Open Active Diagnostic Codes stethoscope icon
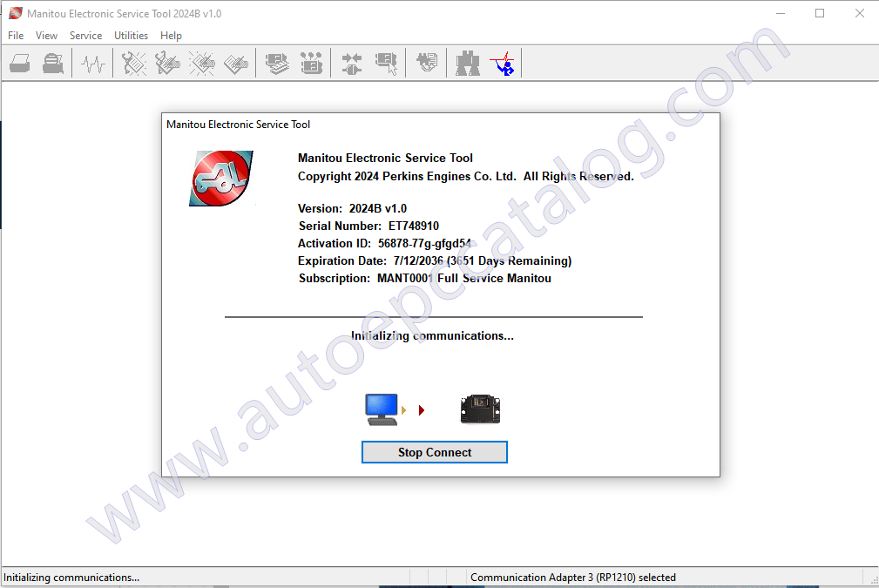Screen dimensions: 879x588 (x=133, y=64)
